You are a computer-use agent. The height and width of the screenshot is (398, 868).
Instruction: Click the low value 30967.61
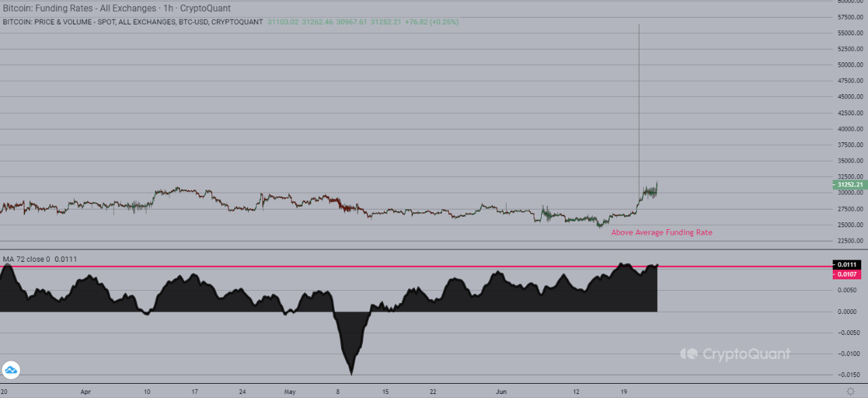pos(352,22)
